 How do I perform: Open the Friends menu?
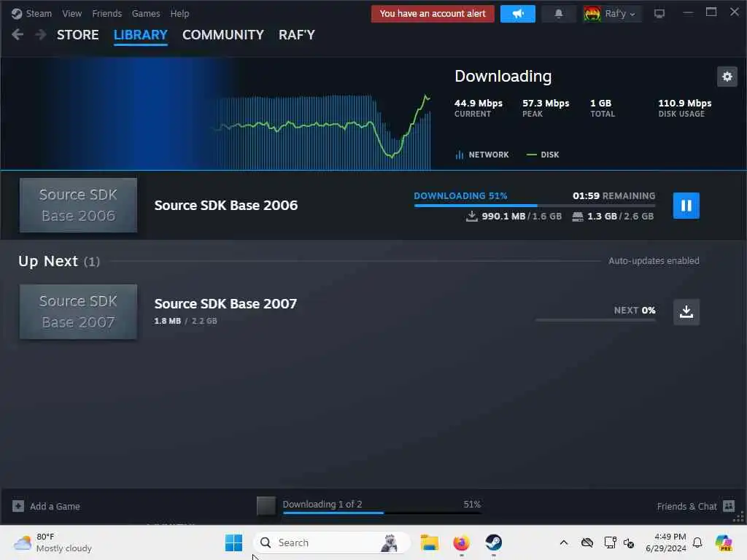107,13
